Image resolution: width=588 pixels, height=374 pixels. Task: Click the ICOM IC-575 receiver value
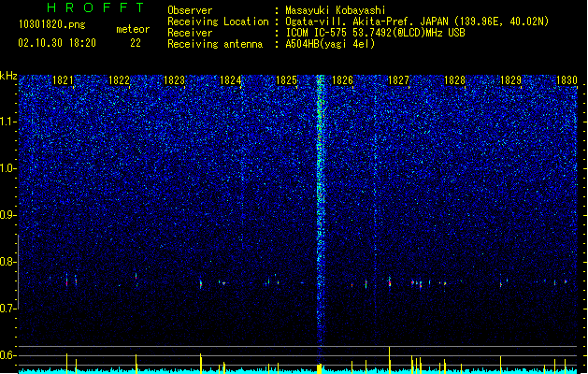375,33
